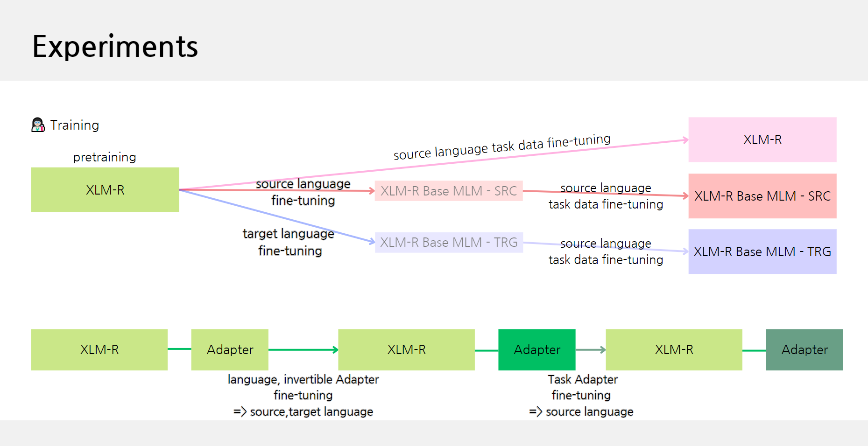Select the dark teal Adapter box
The width and height of the screenshot is (868, 446).
coord(804,350)
